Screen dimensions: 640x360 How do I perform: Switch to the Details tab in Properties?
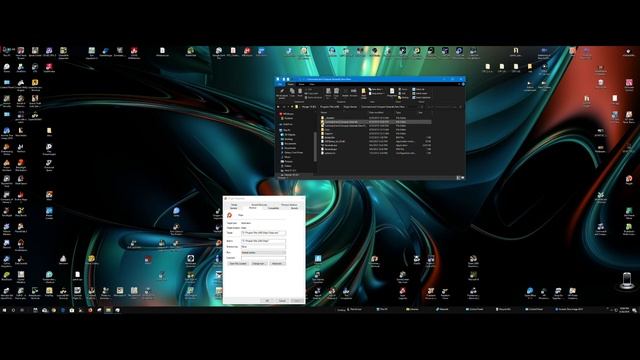tap(295, 208)
